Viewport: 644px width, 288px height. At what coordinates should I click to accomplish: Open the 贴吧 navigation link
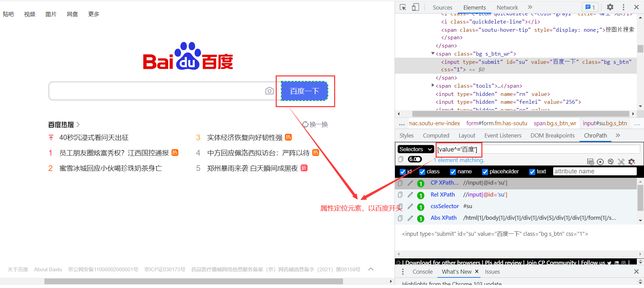(x=8, y=14)
